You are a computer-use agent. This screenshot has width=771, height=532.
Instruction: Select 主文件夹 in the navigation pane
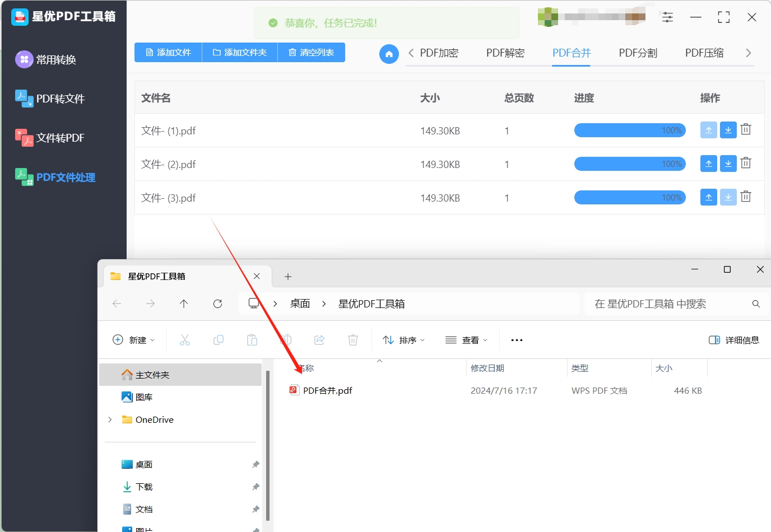tap(180, 375)
